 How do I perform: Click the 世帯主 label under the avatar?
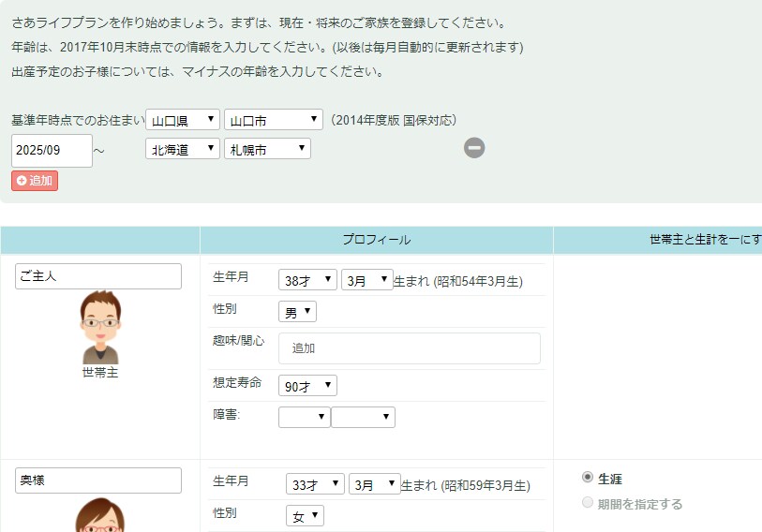coord(100,373)
